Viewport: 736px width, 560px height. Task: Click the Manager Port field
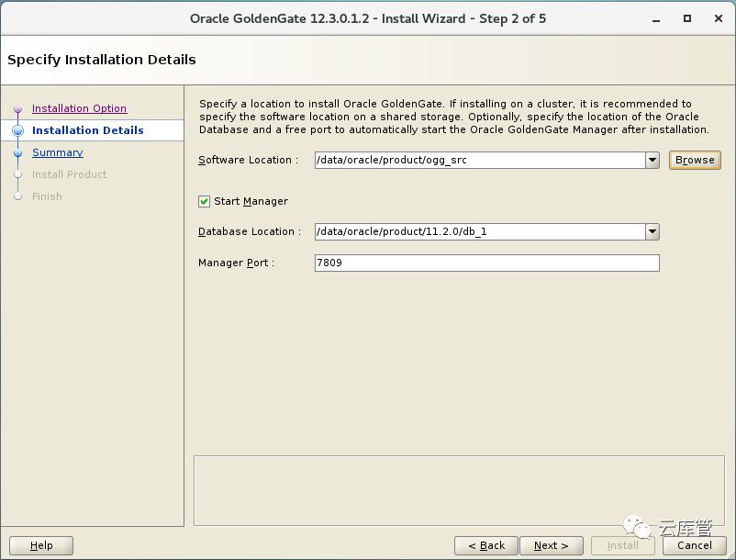[486, 263]
